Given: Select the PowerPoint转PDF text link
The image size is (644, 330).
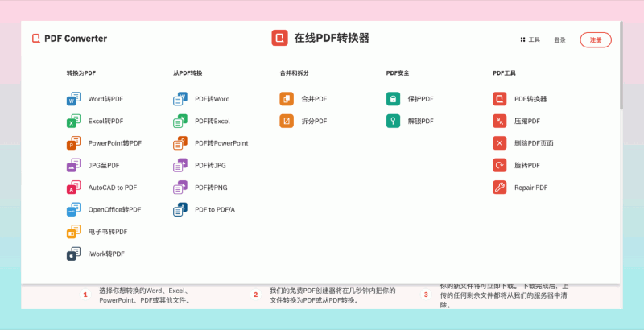Looking at the screenshot, I should tap(115, 143).
